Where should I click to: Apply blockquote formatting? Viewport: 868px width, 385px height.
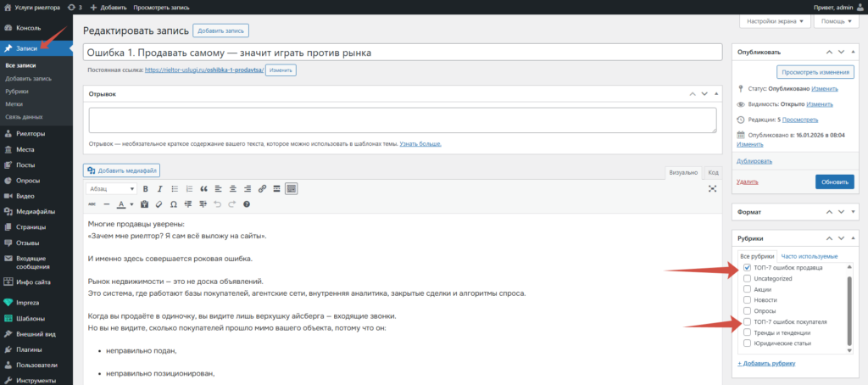[x=203, y=188]
